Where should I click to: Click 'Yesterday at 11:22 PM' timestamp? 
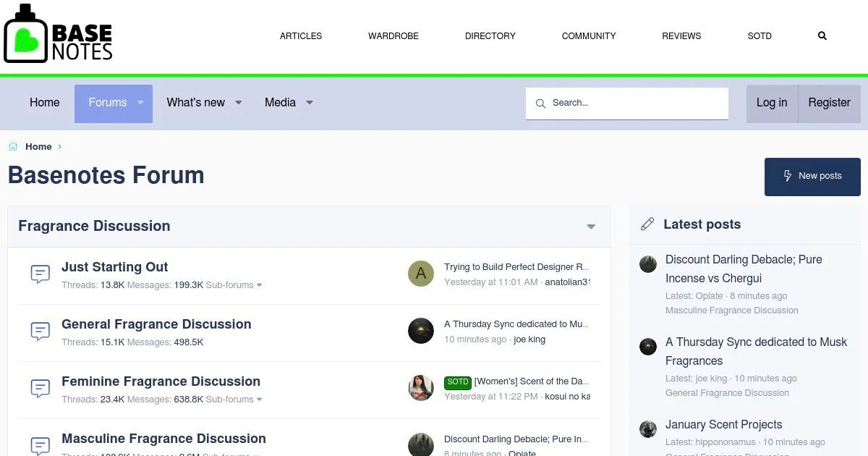491,397
